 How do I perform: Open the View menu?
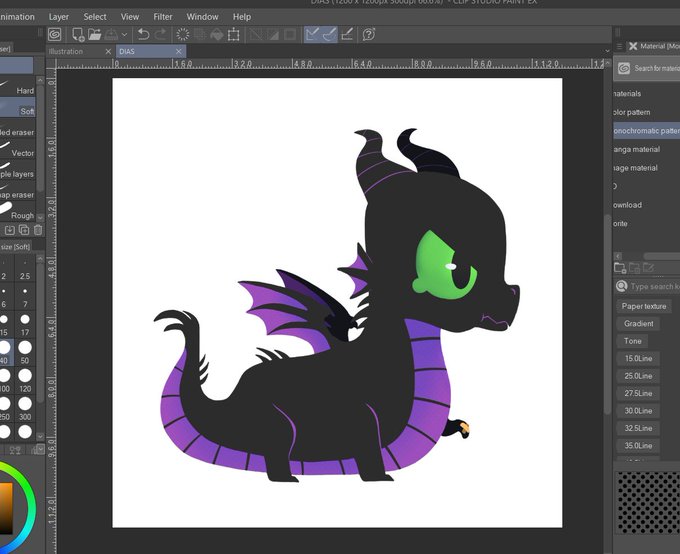click(x=130, y=17)
